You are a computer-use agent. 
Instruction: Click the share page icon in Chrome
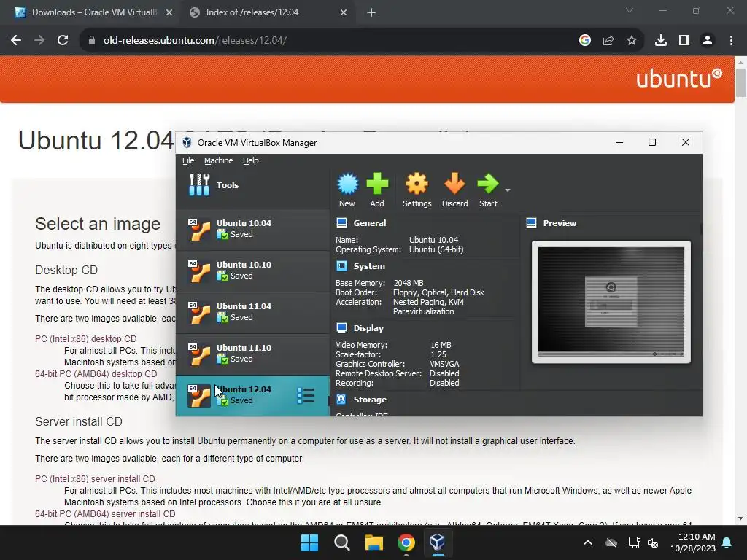[608, 41]
